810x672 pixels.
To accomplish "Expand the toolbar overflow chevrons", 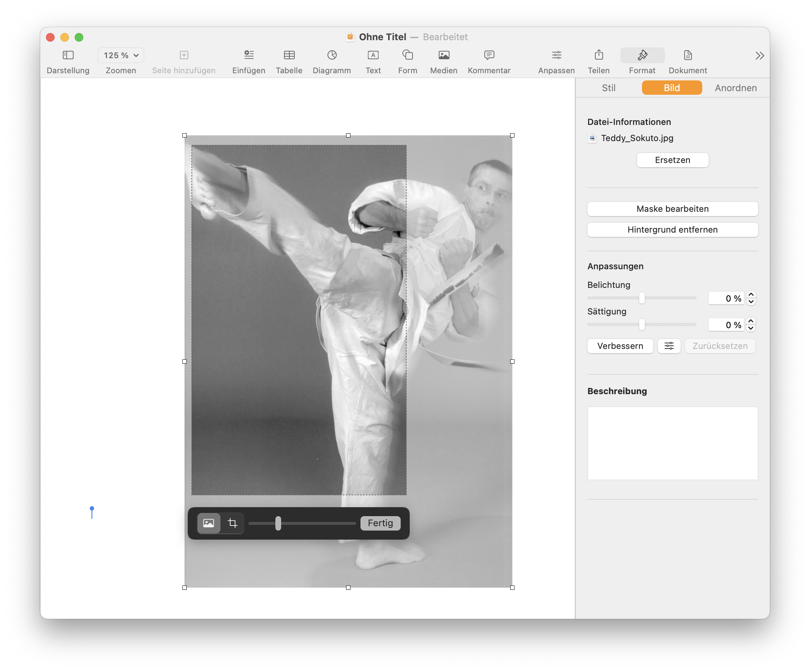I will tap(759, 56).
